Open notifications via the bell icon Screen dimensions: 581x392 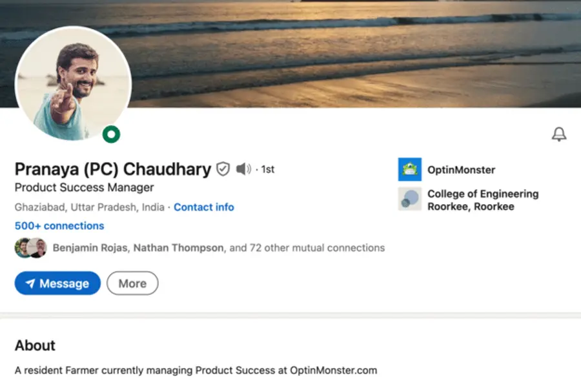(559, 135)
